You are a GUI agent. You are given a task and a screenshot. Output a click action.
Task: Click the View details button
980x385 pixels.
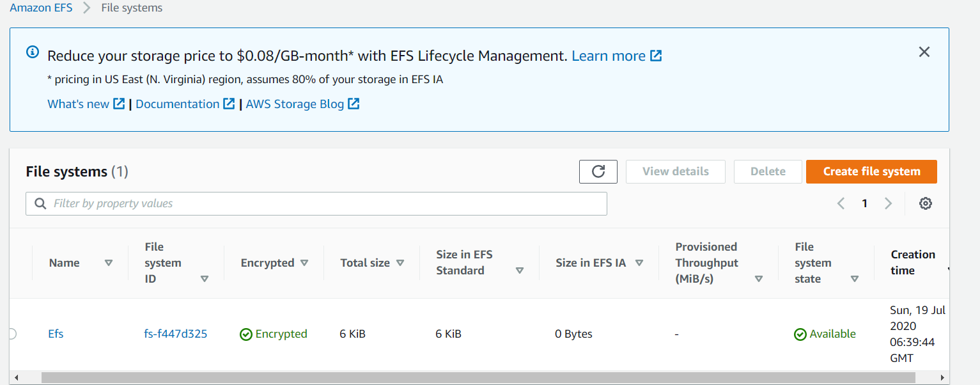pos(676,171)
